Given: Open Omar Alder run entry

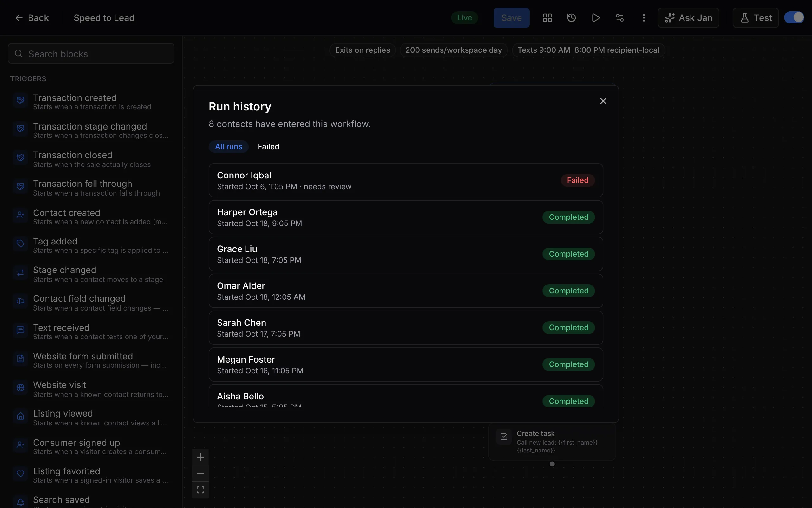Looking at the screenshot, I should tap(406, 291).
